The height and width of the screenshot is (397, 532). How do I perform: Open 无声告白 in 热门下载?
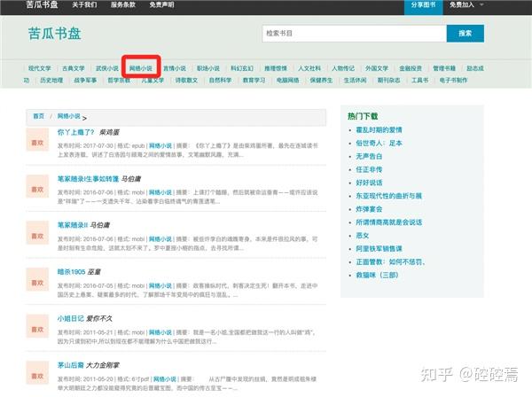tap(369, 156)
